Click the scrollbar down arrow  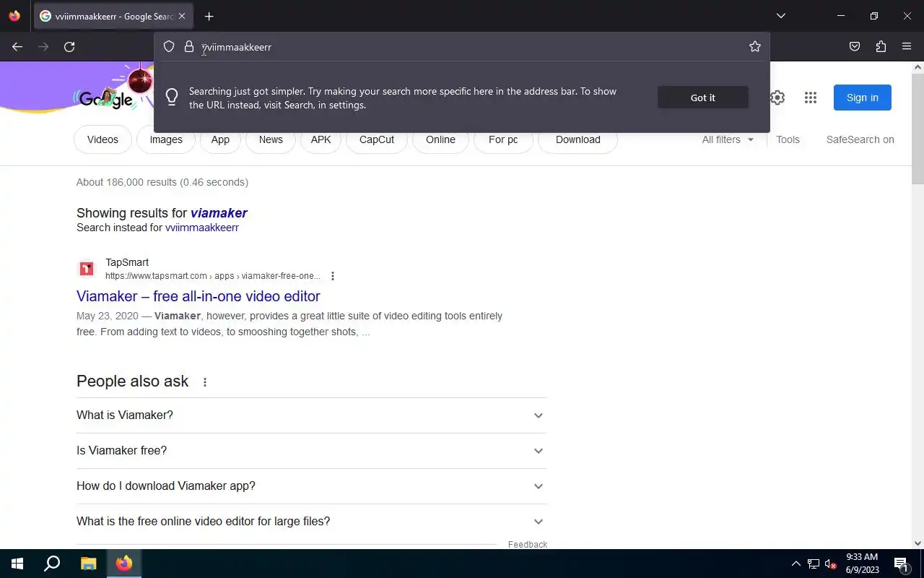(x=918, y=543)
